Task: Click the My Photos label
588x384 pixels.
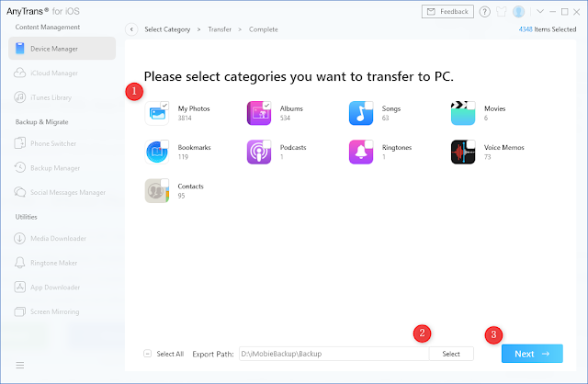Action: (194, 108)
